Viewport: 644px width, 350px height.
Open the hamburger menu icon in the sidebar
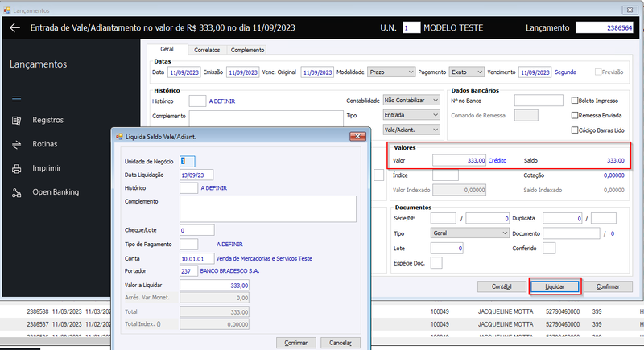pos(16,99)
